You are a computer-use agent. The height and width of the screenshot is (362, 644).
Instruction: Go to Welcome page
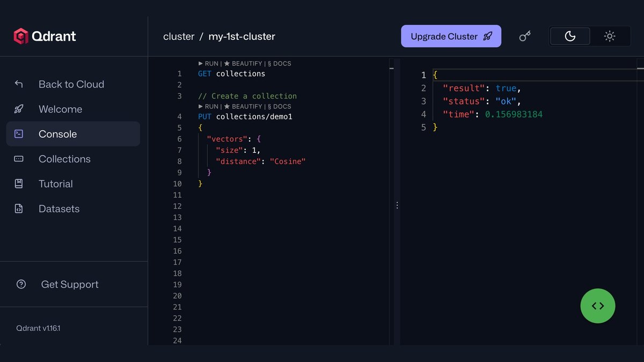coord(73,109)
